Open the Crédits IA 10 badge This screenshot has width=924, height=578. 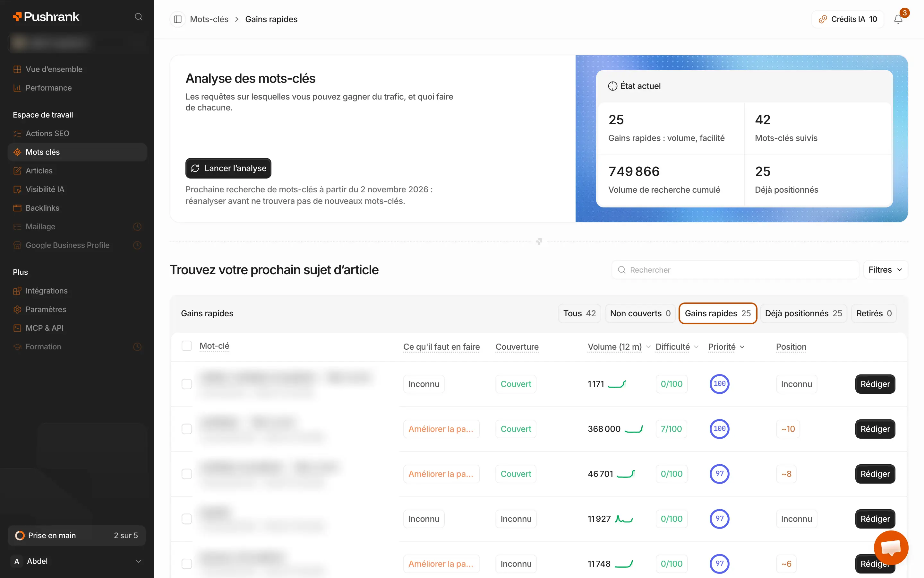click(848, 19)
